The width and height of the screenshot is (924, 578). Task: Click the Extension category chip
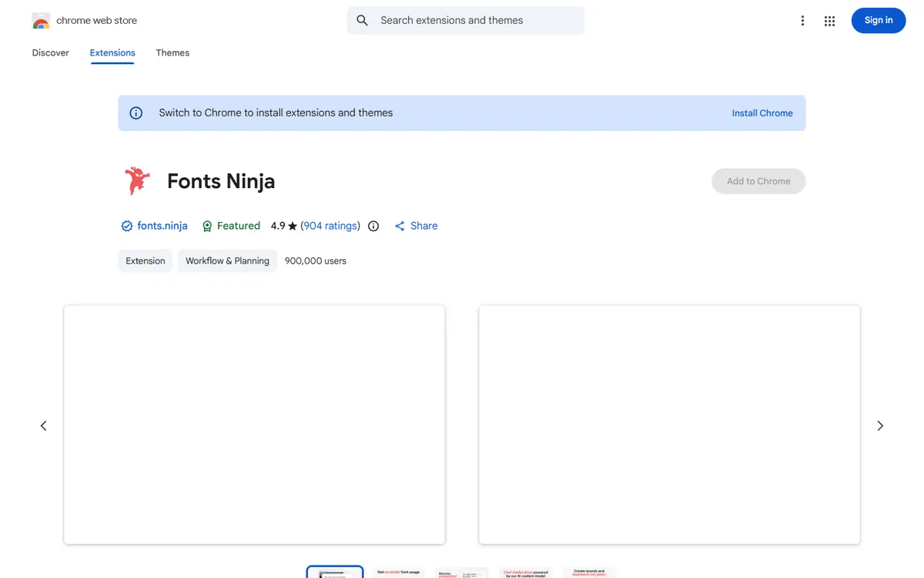point(146,260)
